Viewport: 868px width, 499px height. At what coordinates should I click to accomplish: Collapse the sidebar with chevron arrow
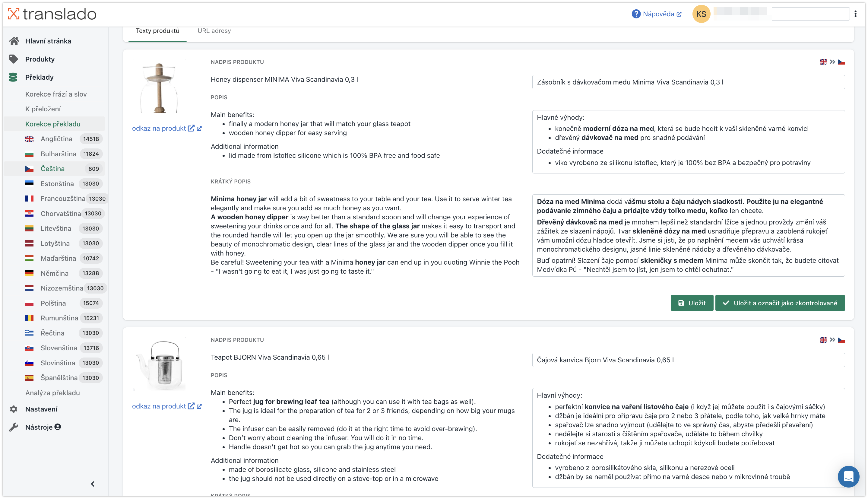click(x=93, y=484)
